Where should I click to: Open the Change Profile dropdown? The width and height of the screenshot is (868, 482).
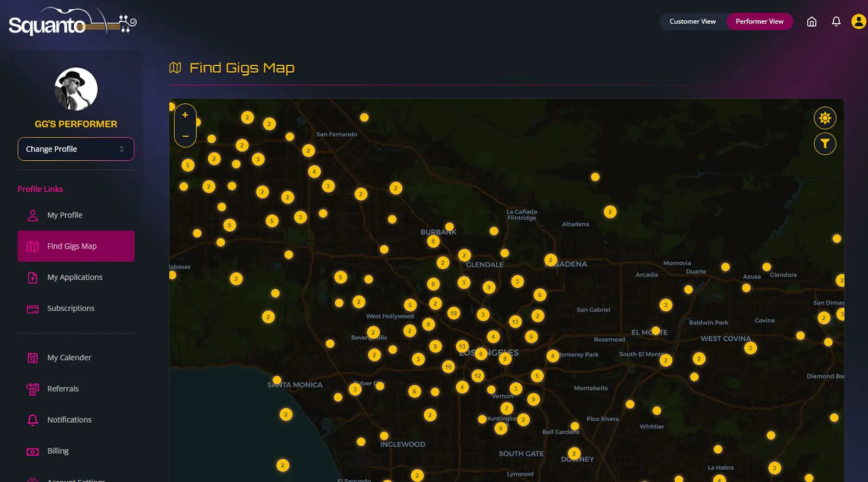tap(76, 149)
